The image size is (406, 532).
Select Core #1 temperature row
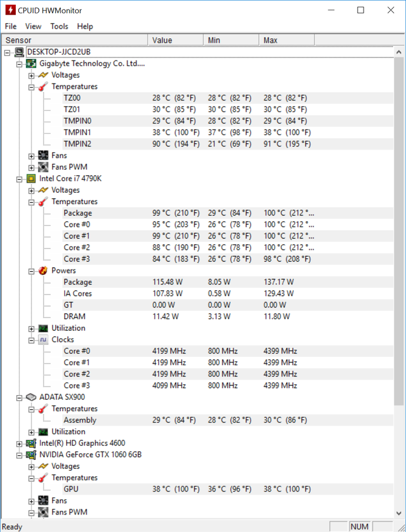click(x=228, y=236)
